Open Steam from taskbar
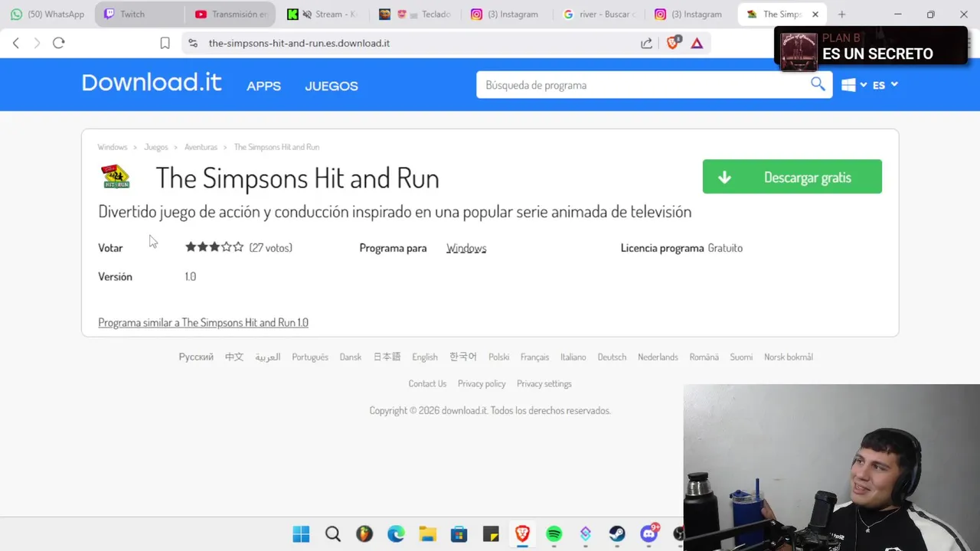 click(x=617, y=534)
